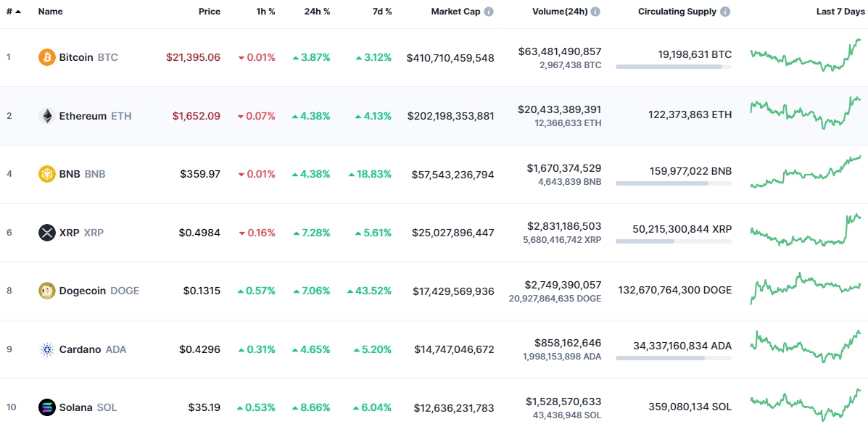The width and height of the screenshot is (868, 432).
Task: Sort table by Price column header
Action: 210,12
